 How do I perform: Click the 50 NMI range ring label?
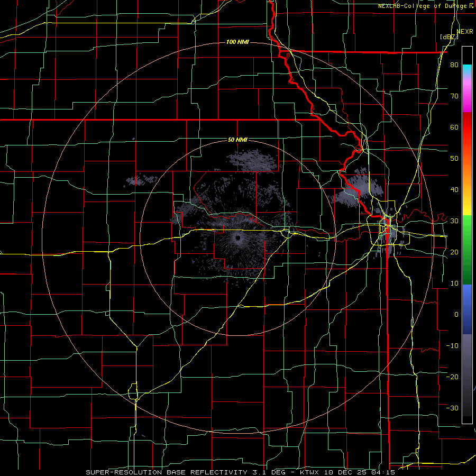(x=237, y=140)
